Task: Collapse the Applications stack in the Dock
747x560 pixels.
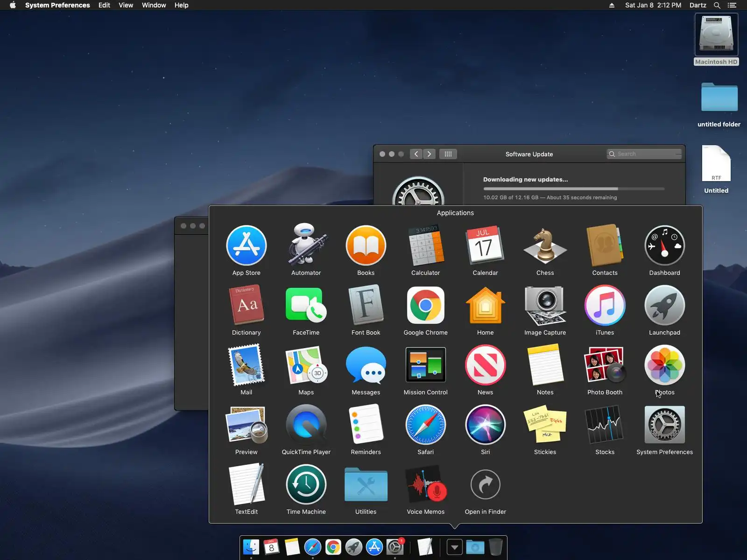Action: tap(454, 547)
